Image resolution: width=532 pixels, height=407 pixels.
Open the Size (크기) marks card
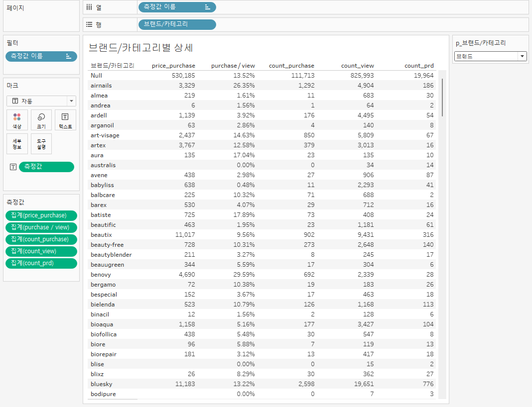pyautogui.click(x=41, y=120)
